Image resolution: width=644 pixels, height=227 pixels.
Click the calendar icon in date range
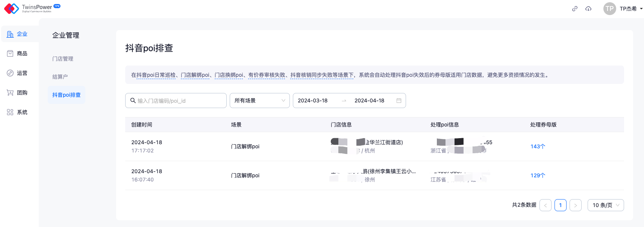[399, 101]
